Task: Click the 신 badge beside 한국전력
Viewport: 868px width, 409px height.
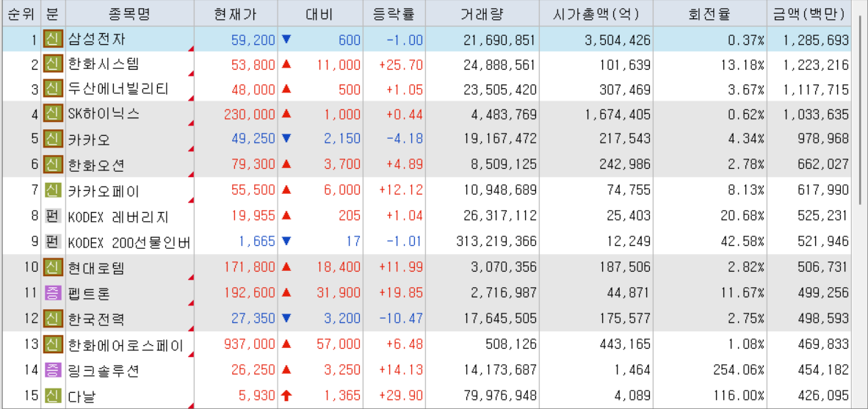Action: coord(53,318)
